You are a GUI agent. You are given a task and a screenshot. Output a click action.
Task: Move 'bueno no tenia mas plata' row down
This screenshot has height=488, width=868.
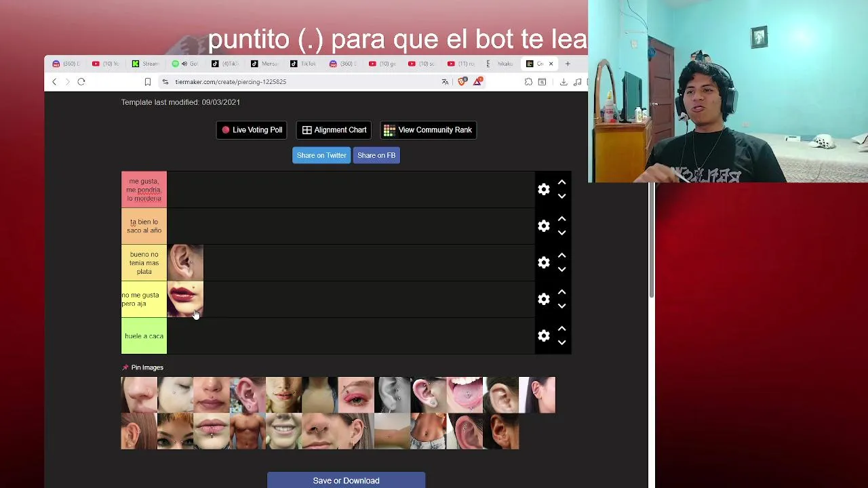pyautogui.click(x=561, y=270)
